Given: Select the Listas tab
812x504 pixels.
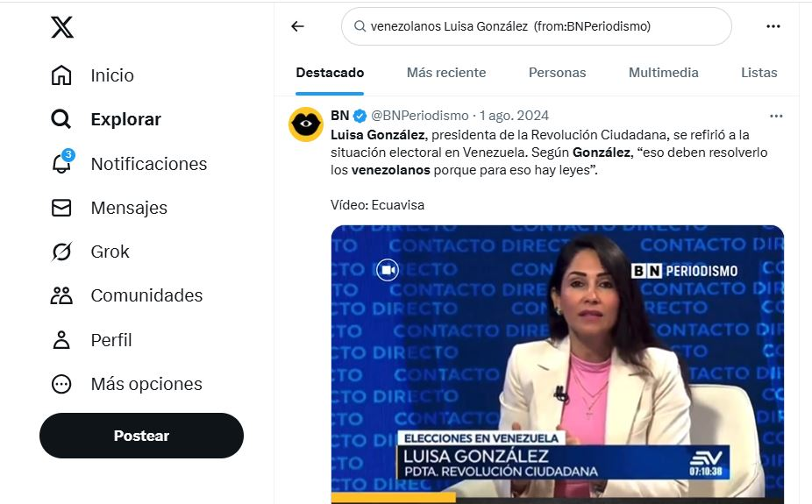Looking at the screenshot, I should (x=759, y=73).
